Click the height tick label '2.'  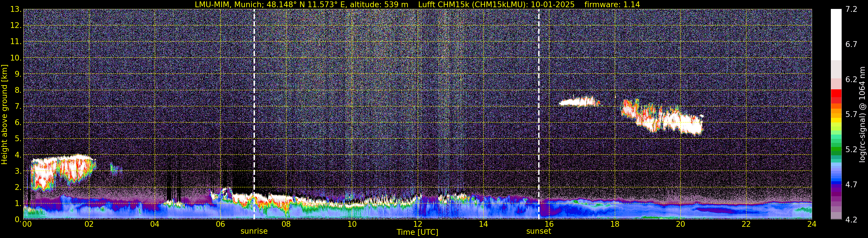pos(18,188)
